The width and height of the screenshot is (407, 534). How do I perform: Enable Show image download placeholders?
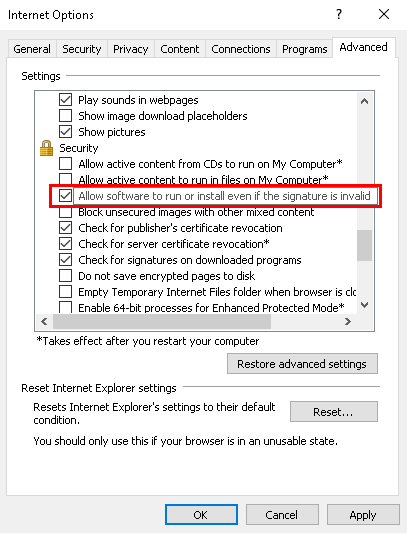tap(65, 116)
